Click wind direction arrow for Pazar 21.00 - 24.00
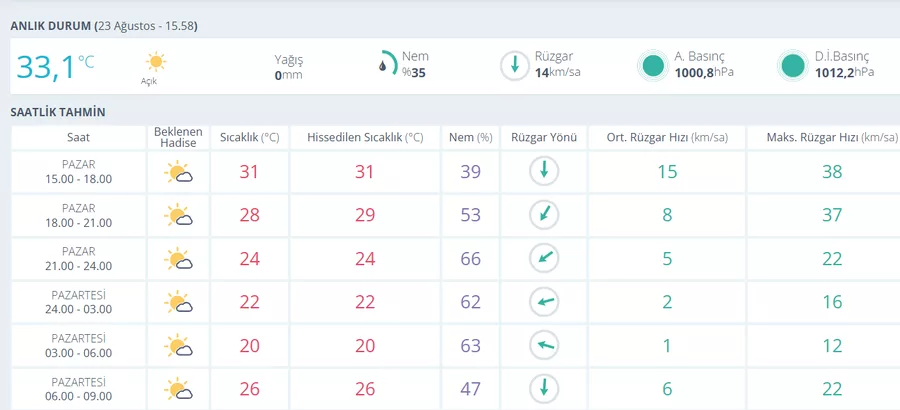Viewport: 900px width, 410px height. click(x=544, y=258)
